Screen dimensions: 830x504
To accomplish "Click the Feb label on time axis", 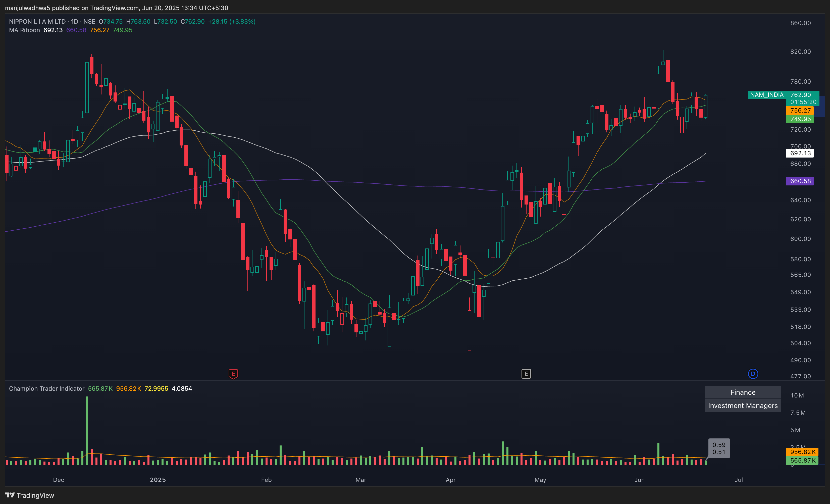I will pos(266,480).
